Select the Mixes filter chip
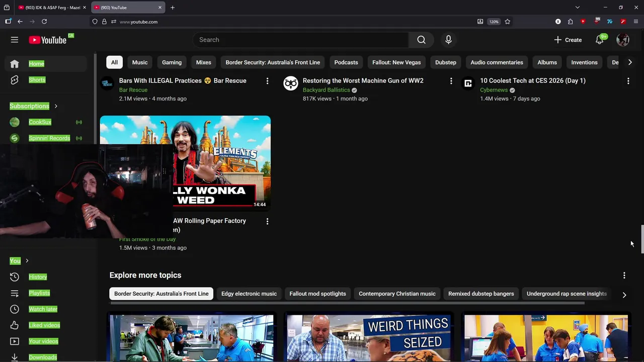644x362 pixels. tap(203, 62)
